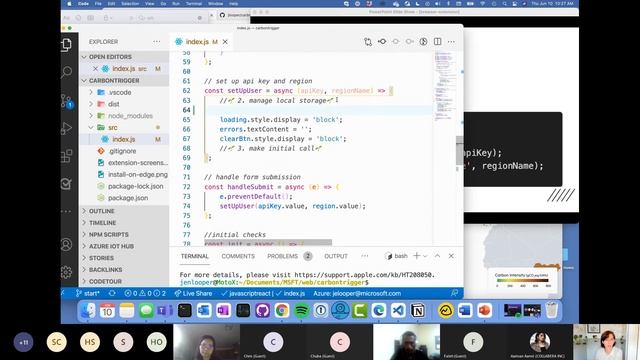Open Google Chrome from the Dock

[282, 311]
